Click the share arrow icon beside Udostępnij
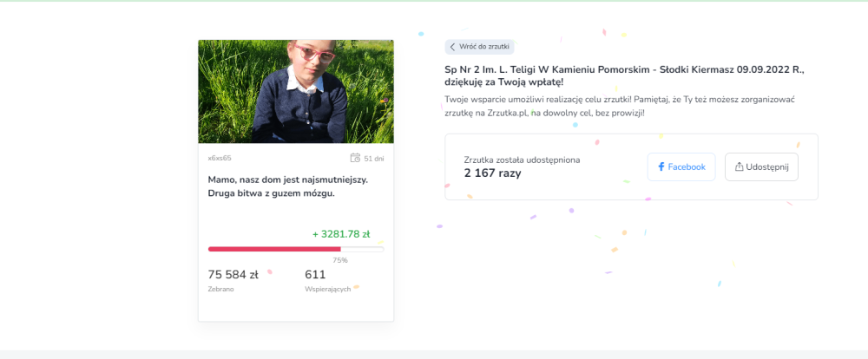This screenshot has width=868, height=359. (x=739, y=166)
